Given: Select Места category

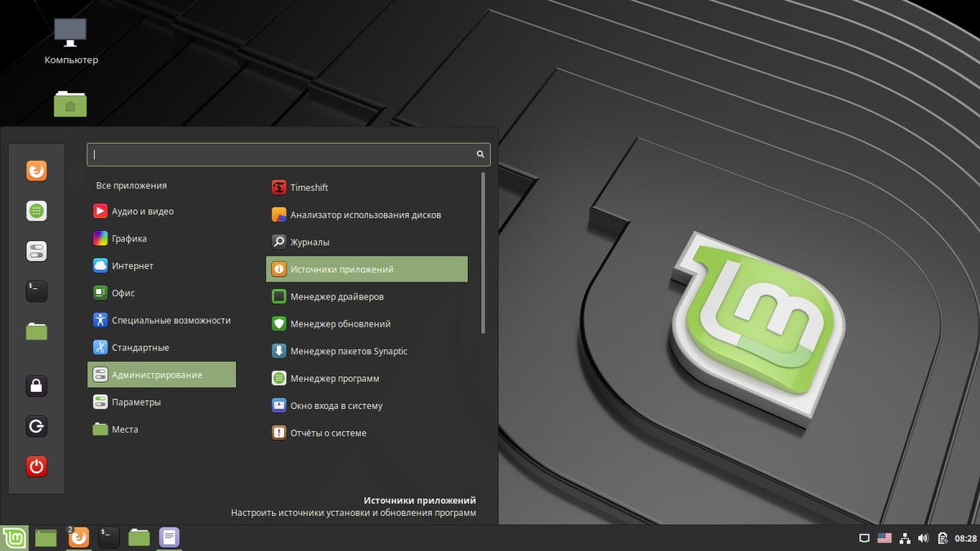Looking at the screenshot, I should 162,429.
